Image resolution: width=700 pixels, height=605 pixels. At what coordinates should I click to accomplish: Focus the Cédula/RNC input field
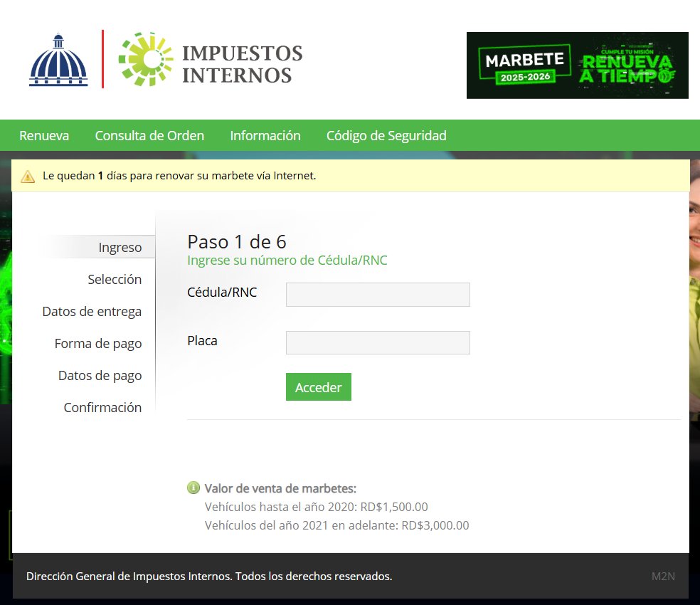point(378,295)
